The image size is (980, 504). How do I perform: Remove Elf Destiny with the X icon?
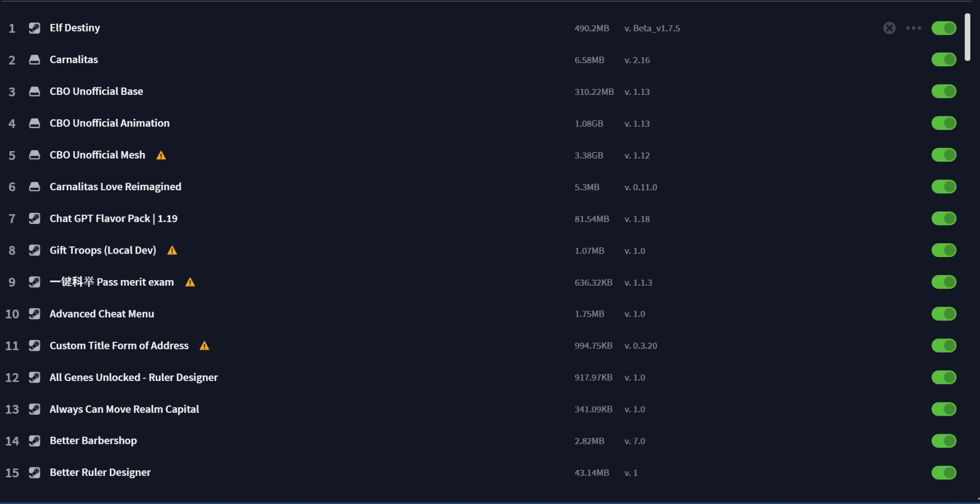(x=889, y=28)
